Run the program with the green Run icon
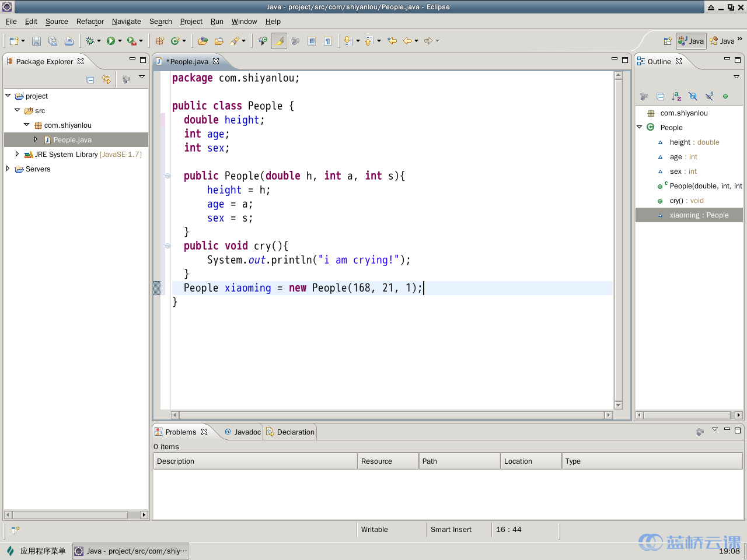The image size is (747, 560). pyautogui.click(x=111, y=41)
